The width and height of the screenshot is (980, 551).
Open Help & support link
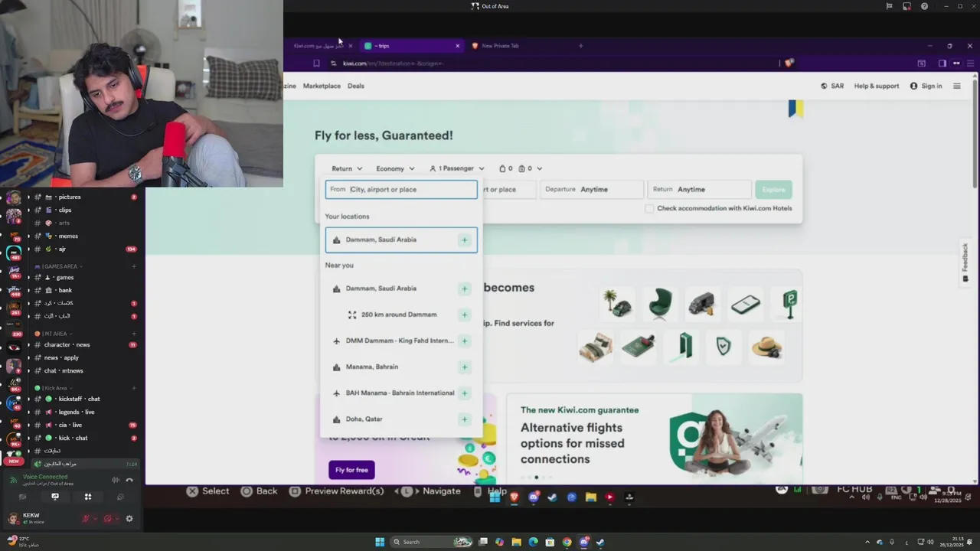point(877,86)
